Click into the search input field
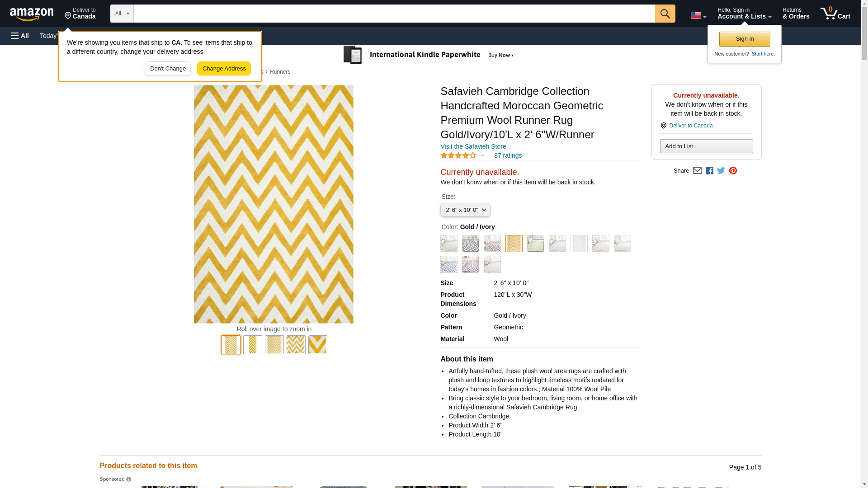The height and width of the screenshot is (488, 868). [x=393, y=14]
